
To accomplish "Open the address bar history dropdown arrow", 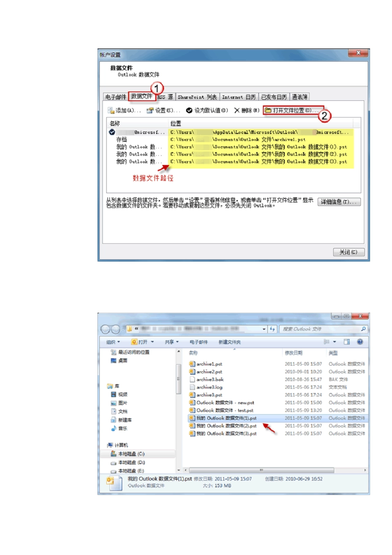I will point(264,329).
